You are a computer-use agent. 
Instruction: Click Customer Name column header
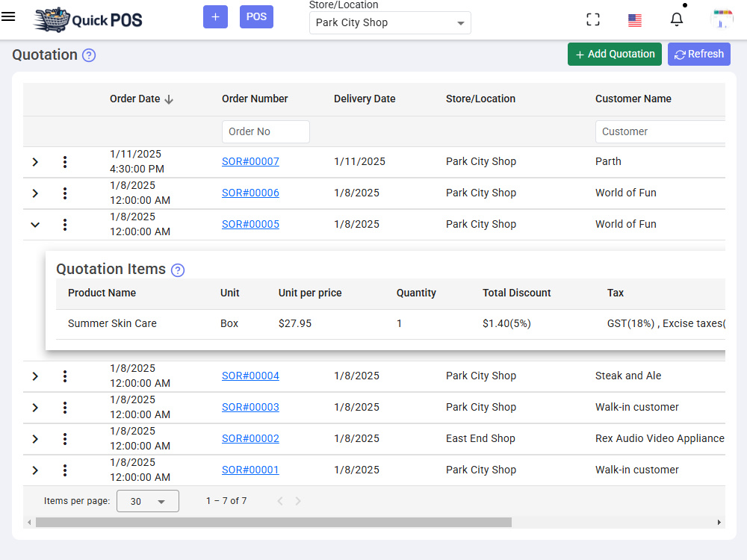(633, 99)
